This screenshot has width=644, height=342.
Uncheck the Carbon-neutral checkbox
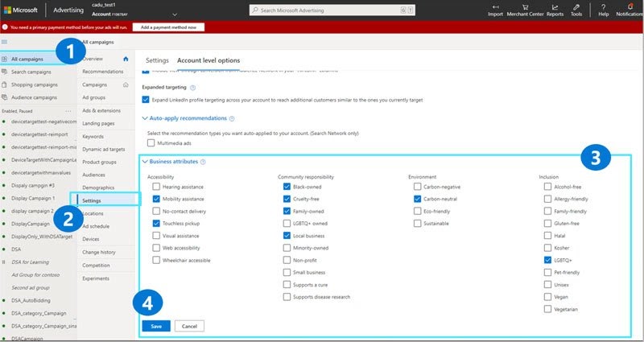(x=417, y=199)
